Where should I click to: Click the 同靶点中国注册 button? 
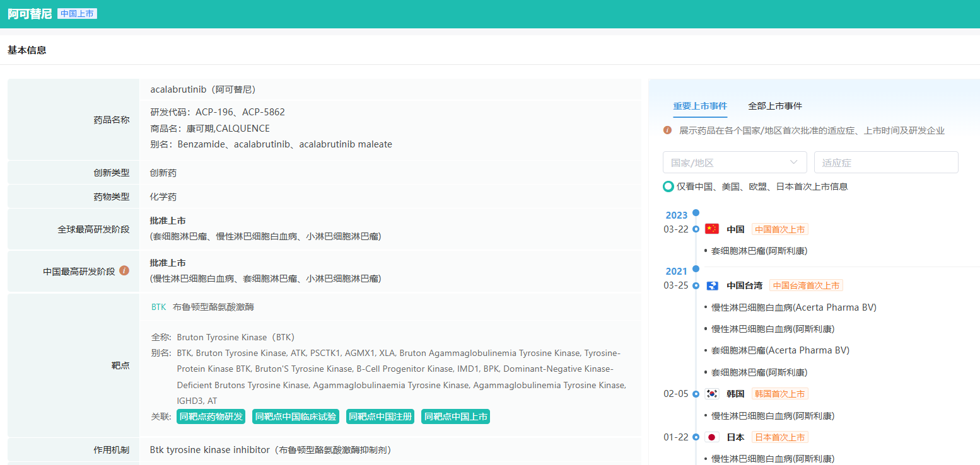coord(380,416)
